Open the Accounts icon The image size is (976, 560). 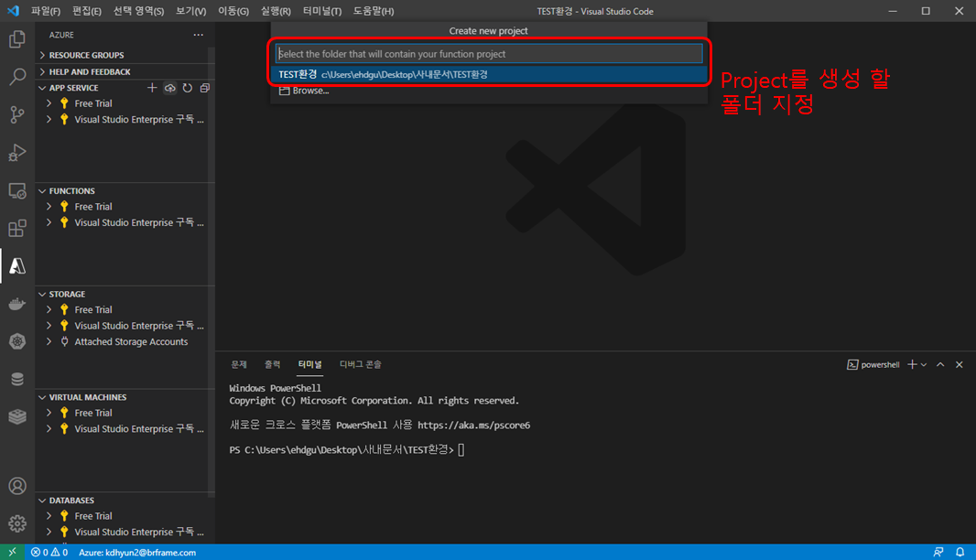click(x=17, y=485)
